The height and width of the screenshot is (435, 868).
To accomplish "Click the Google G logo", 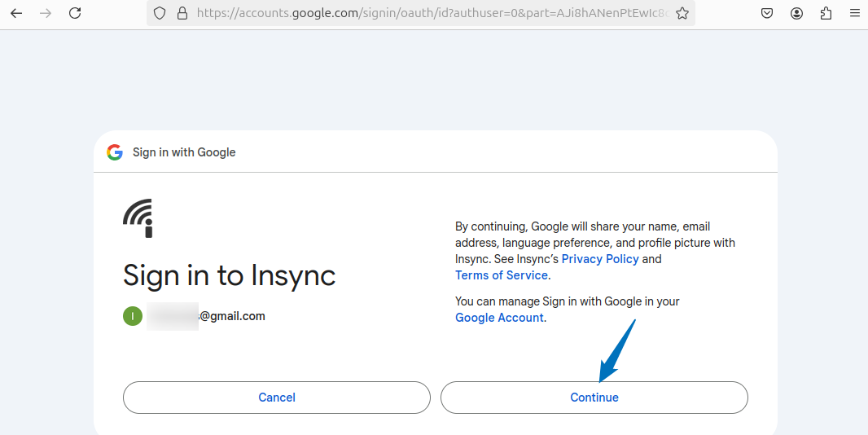I will (115, 152).
